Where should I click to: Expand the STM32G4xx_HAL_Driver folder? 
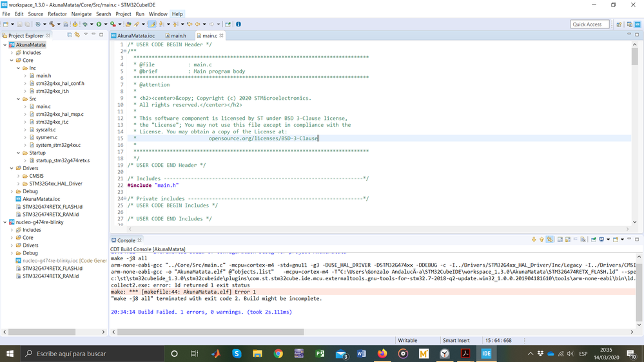[x=19, y=184]
